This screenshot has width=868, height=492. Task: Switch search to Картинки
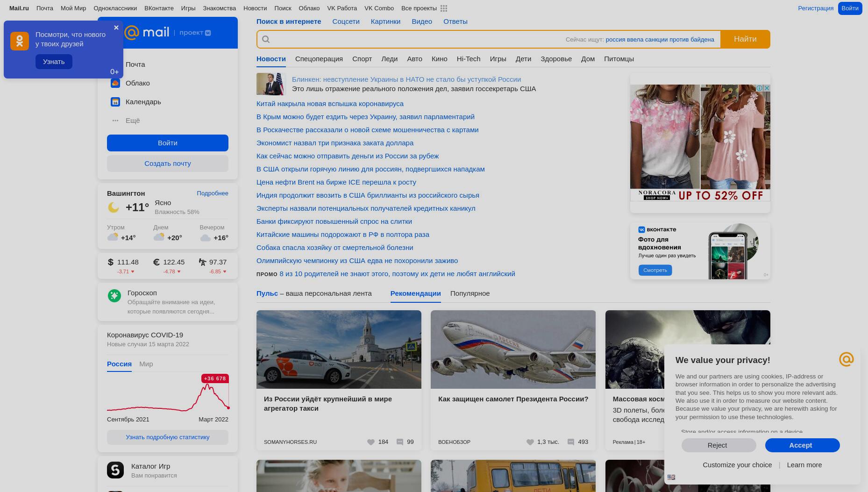pyautogui.click(x=385, y=21)
